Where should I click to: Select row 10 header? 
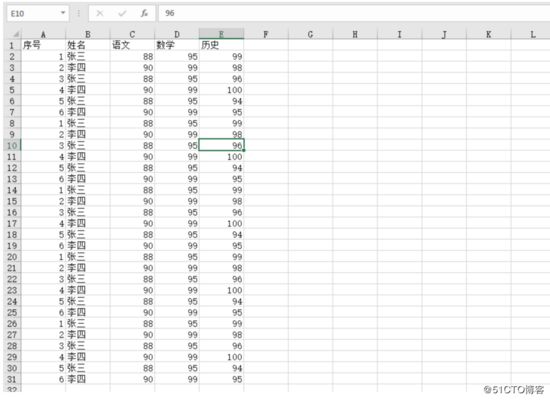coord(12,145)
